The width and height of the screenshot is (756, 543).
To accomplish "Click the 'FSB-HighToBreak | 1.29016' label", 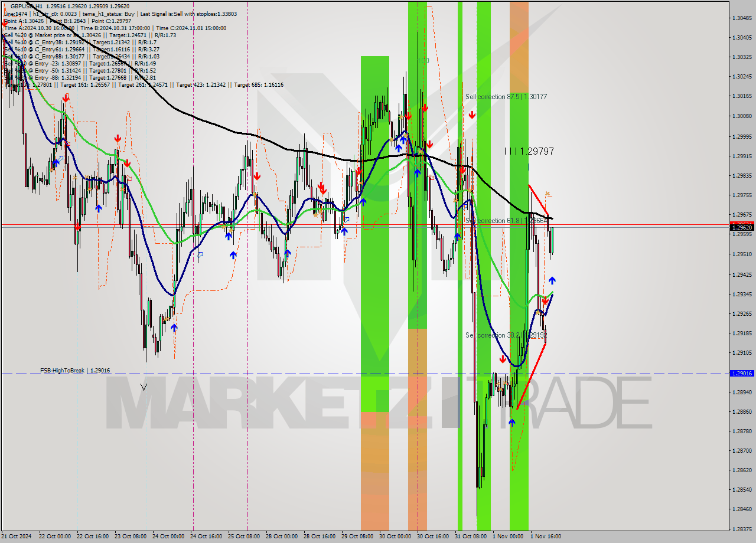I will point(75,371).
